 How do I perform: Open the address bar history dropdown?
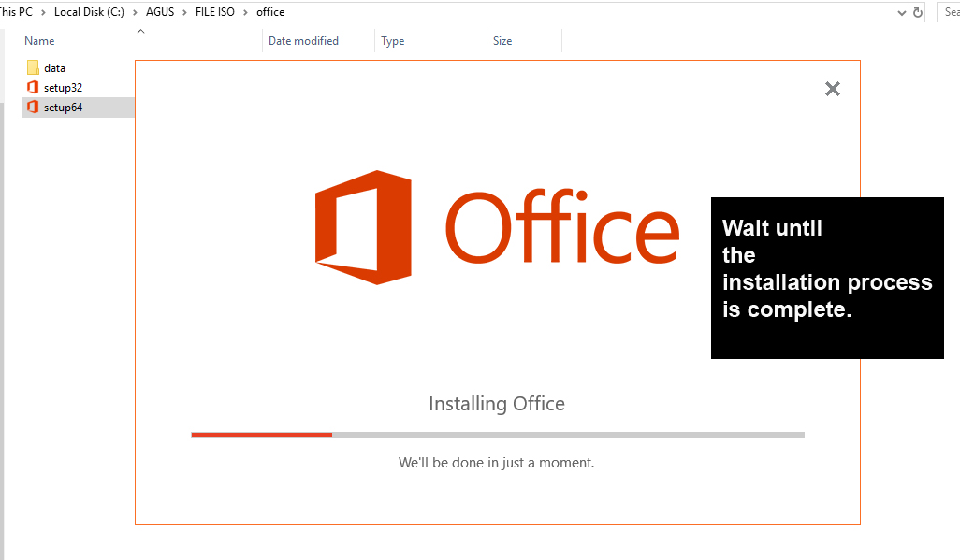click(x=901, y=13)
